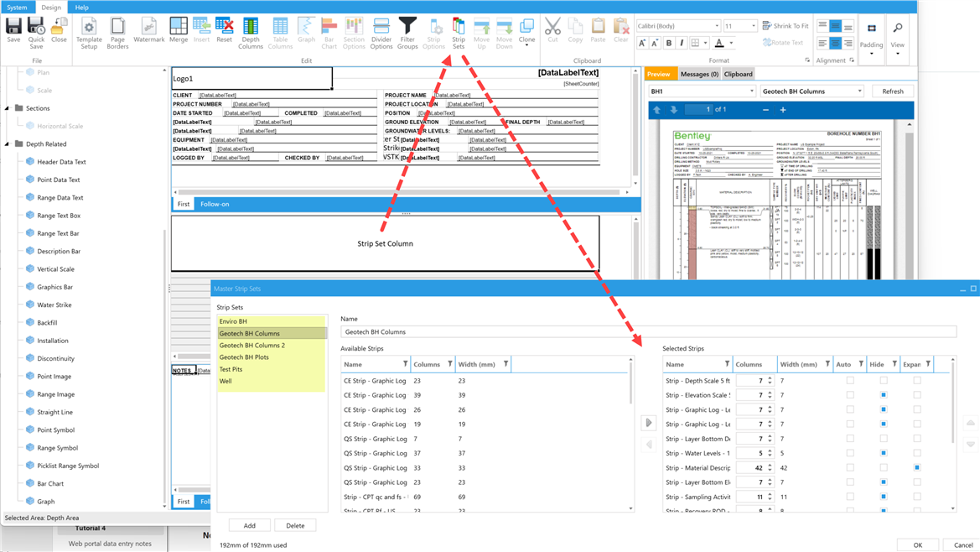The width and height of the screenshot is (980, 552).
Task: Zoom out the preview with the minus icon
Action: (765, 109)
